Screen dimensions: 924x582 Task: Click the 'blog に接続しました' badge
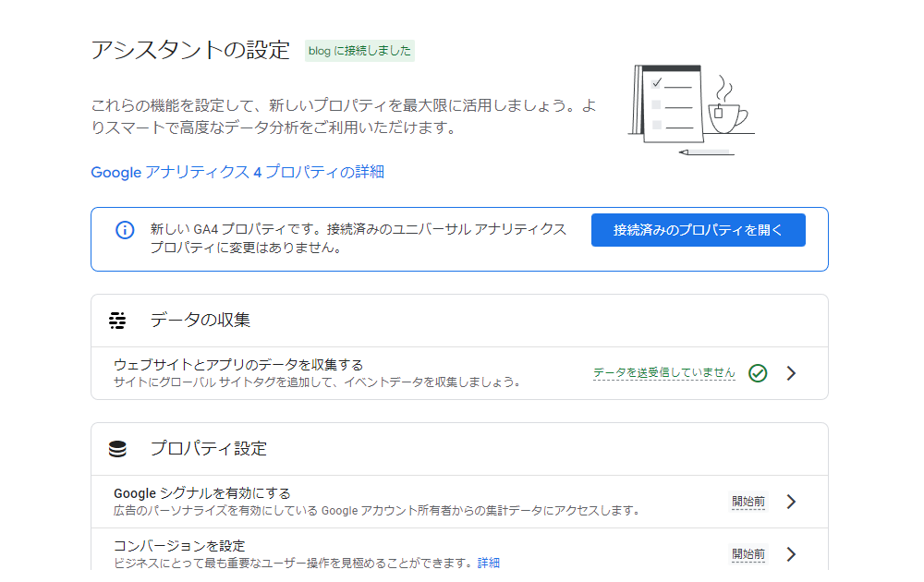pyautogui.click(x=359, y=51)
